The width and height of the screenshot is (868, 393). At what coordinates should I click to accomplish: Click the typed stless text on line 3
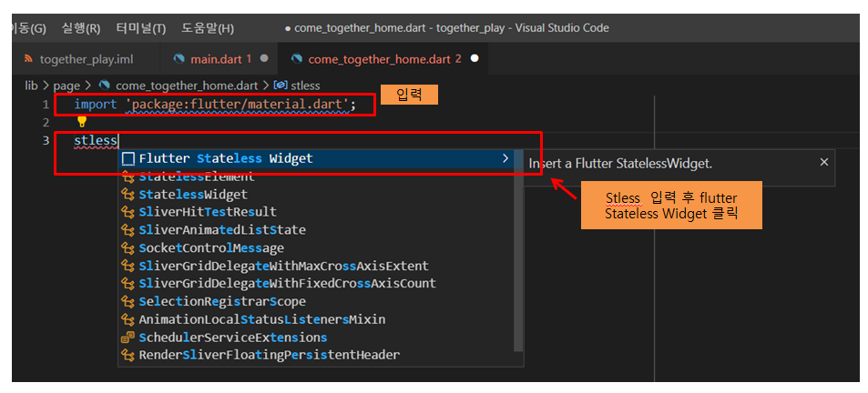click(96, 140)
